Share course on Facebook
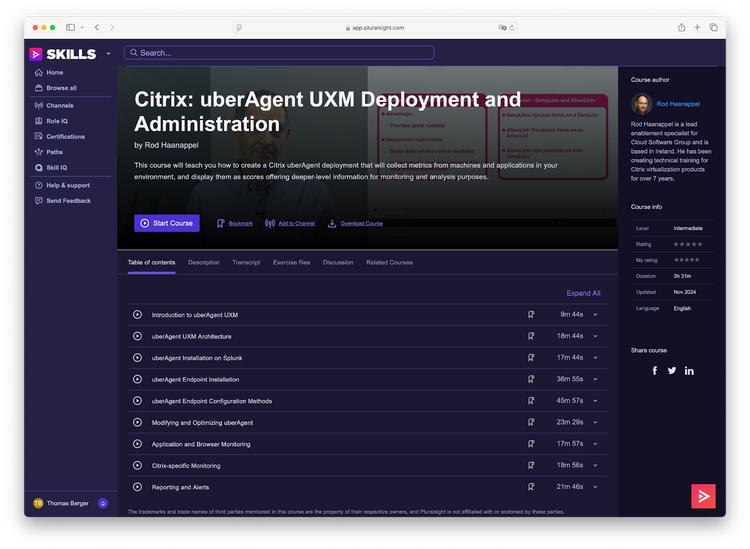 654,371
